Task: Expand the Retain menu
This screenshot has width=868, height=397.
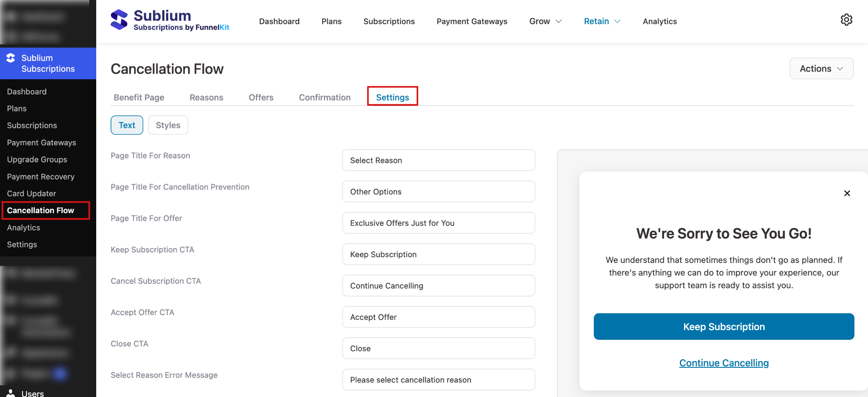Action: [602, 21]
